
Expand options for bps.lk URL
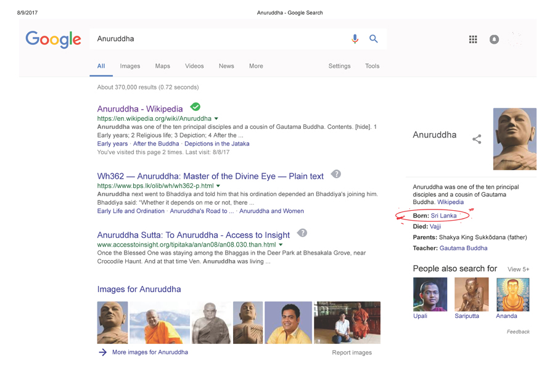(218, 186)
